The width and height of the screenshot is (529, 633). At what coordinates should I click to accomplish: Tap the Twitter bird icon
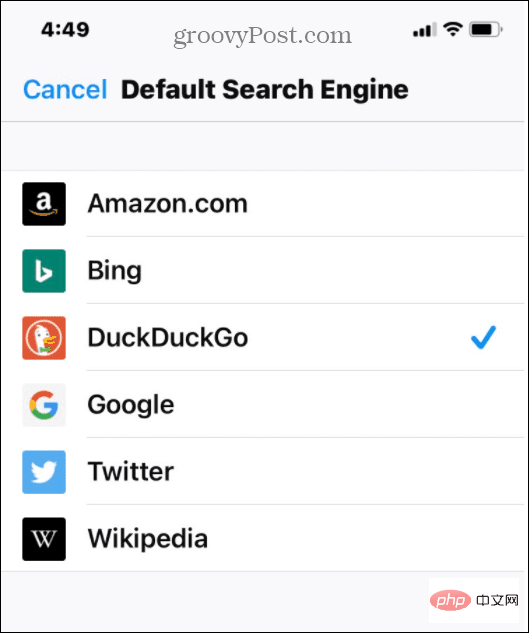[x=44, y=472]
